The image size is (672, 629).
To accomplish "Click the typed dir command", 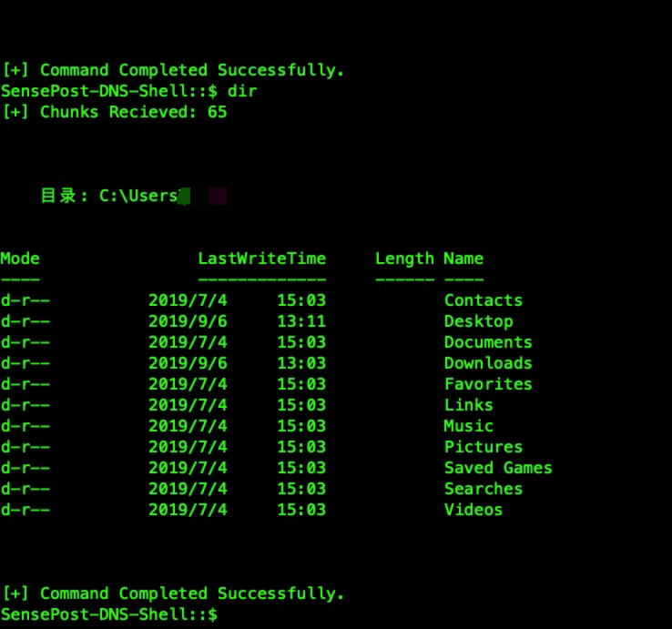I will click(242, 91).
